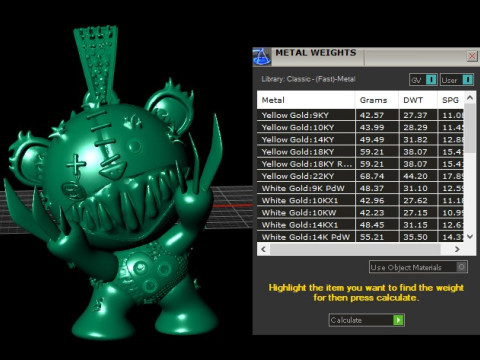Click the 44.20 DWT value
Image resolution: width=480 pixels, height=360 pixels.
(x=415, y=176)
